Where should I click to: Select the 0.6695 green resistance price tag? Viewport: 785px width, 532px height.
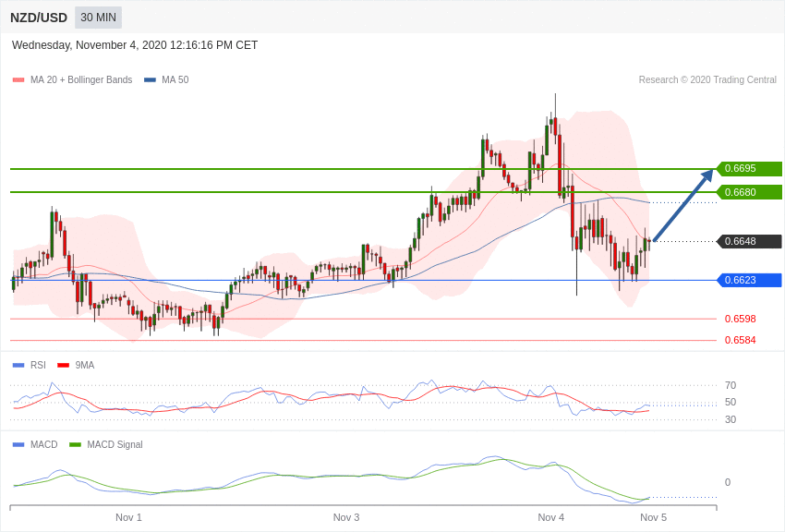[x=749, y=169]
